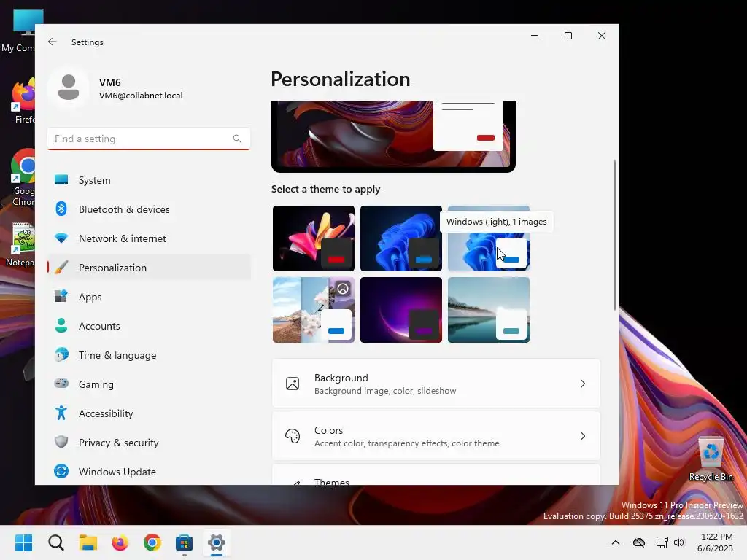Image resolution: width=747 pixels, height=560 pixels.
Task: Apply the lake Flow theme thumbnail
Action: pos(488,310)
